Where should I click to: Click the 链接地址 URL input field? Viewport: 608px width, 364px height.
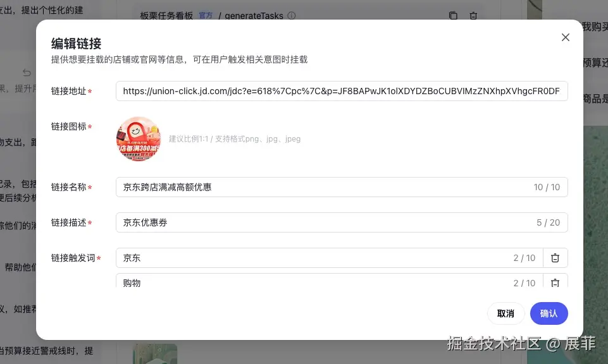342,91
